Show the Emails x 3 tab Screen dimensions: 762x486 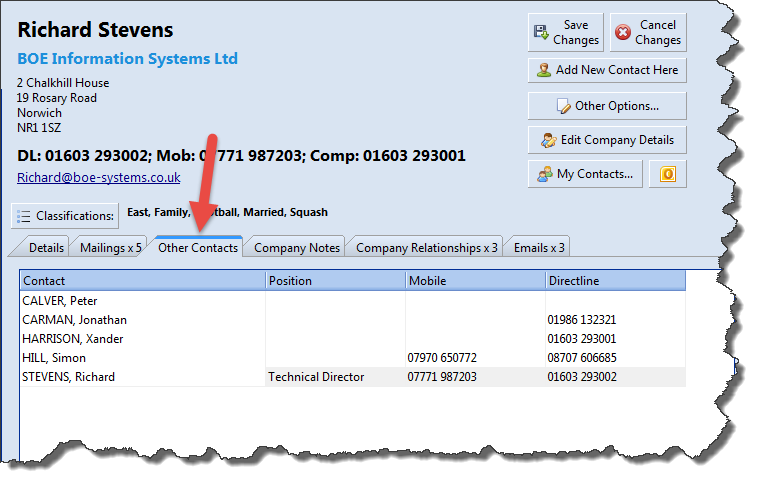tap(538, 247)
